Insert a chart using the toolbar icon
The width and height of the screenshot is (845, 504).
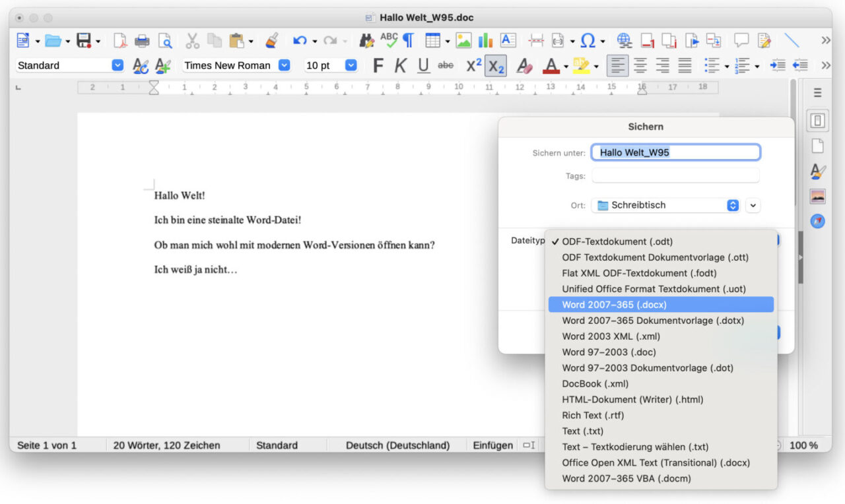tap(486, 40)
